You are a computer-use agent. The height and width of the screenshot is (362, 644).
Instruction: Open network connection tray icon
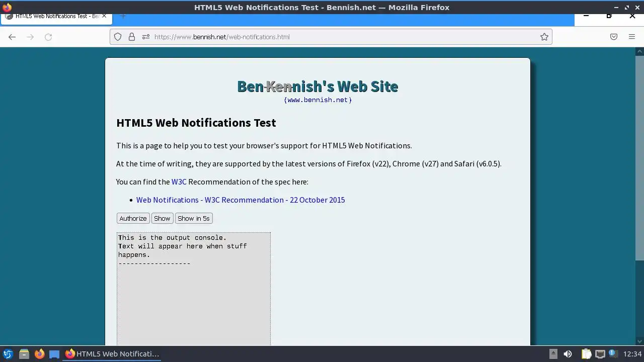tap(600, 354)
